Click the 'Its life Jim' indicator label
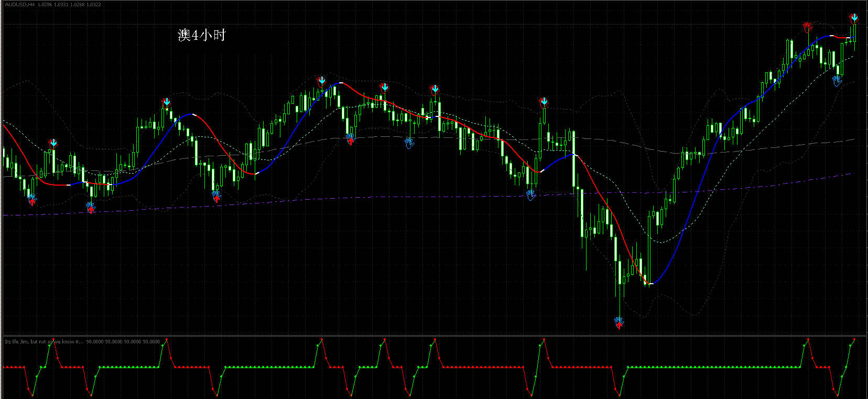Image resolution: width=868 pixels, height=399 pixels. pos(44,342)
